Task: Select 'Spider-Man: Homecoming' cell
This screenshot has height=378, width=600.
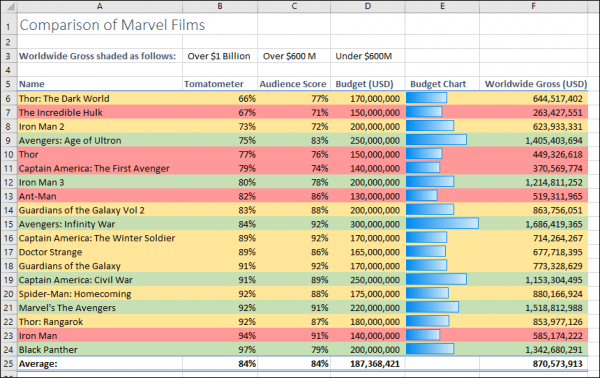Action: 99,294
